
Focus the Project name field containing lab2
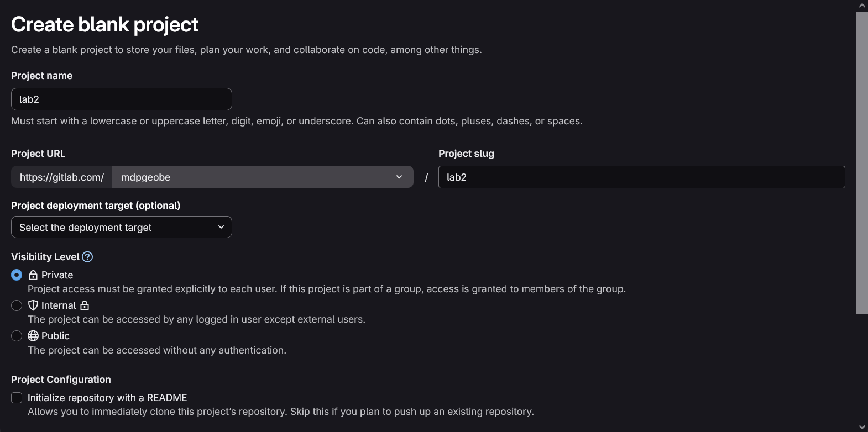[121, 99]
